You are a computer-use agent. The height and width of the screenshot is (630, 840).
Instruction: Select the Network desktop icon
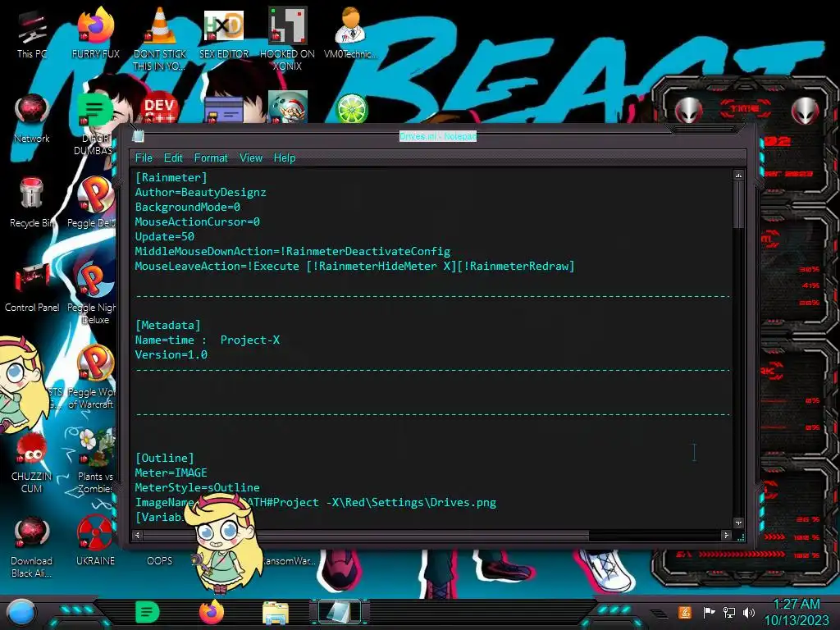click(32, 118)
